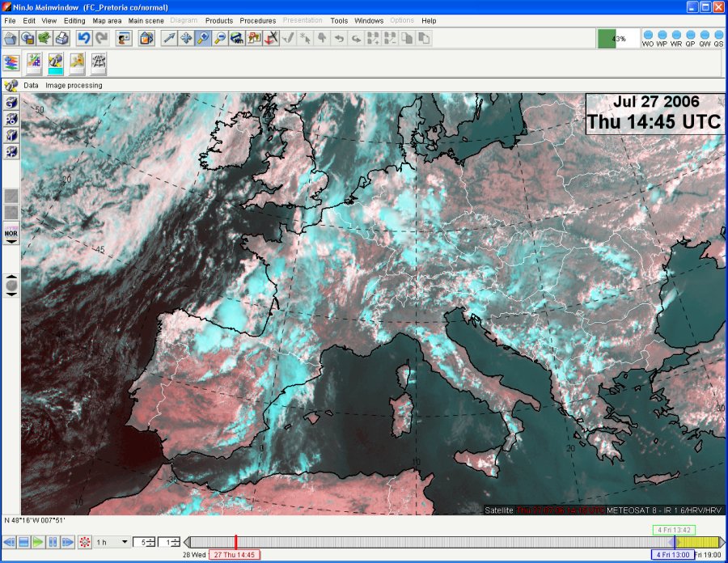The height and width of the screenshot is (563, 728).
Task: Select the yellow-orange satellite layer icon
Action: point(77,63)
